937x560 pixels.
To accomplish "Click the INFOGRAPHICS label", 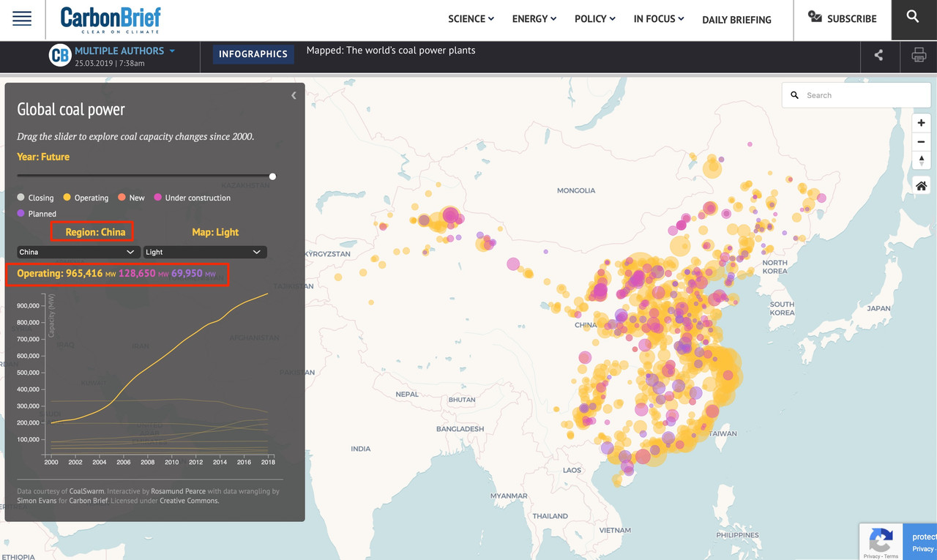I will pyautogui.click(x=253, y=54).
